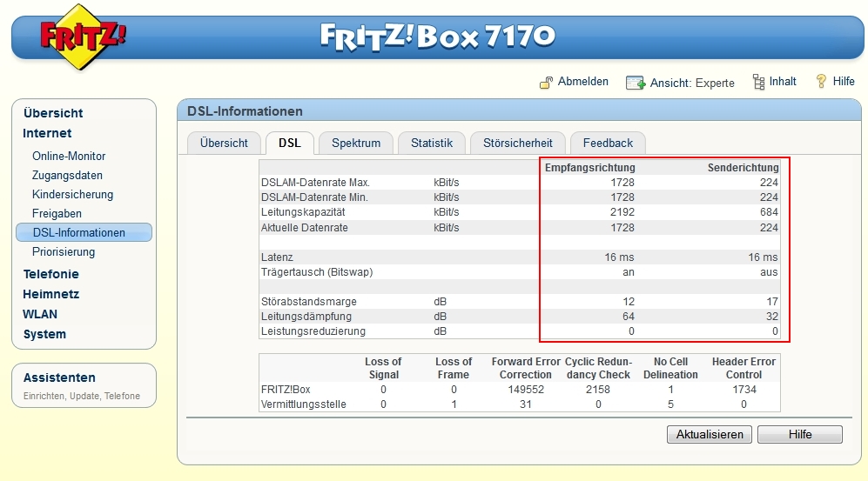Image resolution: width=868 pixels, height=481 pixels.
Task: Click the FRITZ! logo icon
Action: click(83, 37)
